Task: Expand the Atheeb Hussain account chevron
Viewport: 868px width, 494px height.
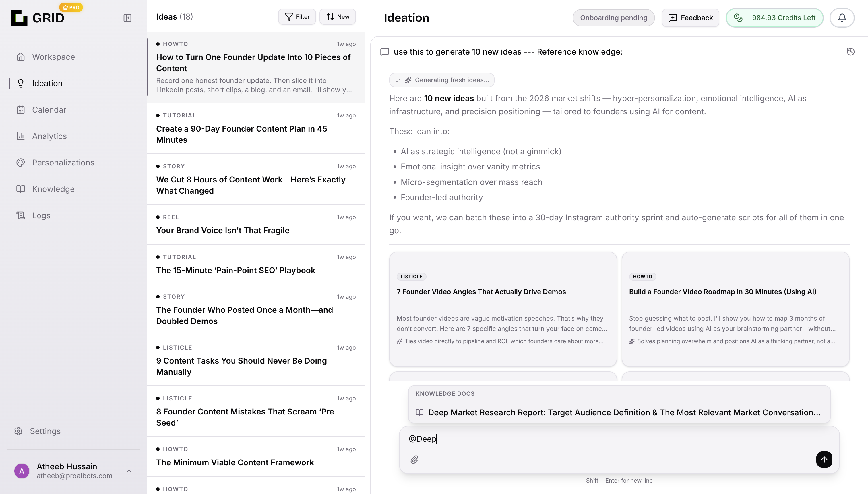Action: pyautogui.click(x=129, y=471)
